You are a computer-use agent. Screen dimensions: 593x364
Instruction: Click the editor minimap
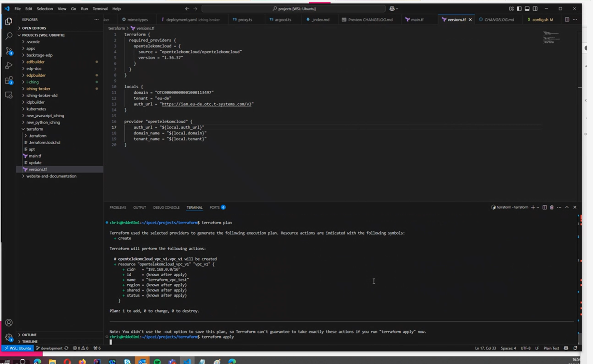[552, 37]
